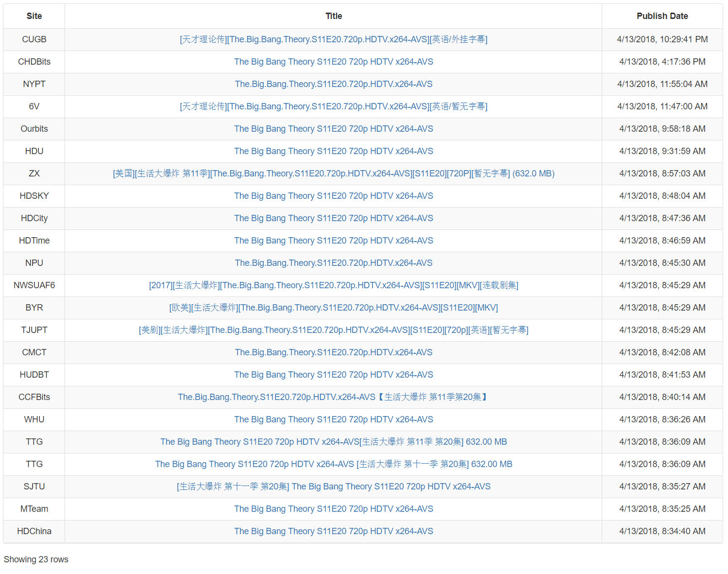Select the Ourbits site cell
Viewport: 728px width, 574px height.
(34, 129)
